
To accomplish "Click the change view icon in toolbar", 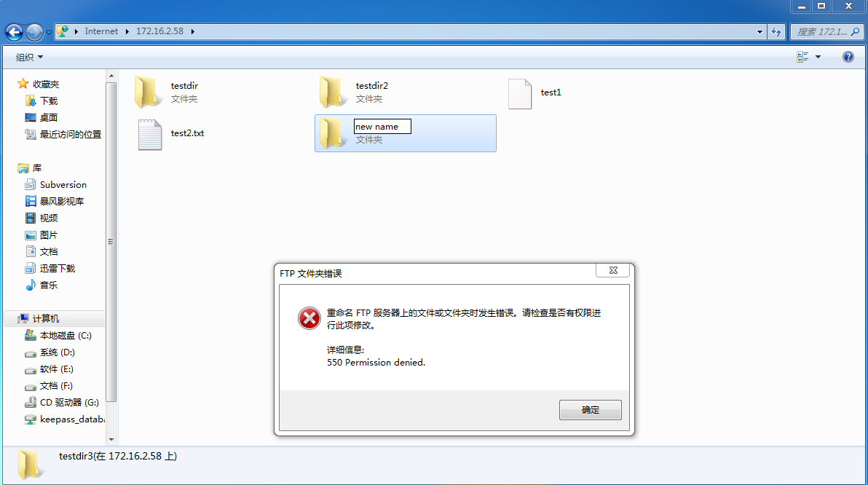I will click(802, 57).
